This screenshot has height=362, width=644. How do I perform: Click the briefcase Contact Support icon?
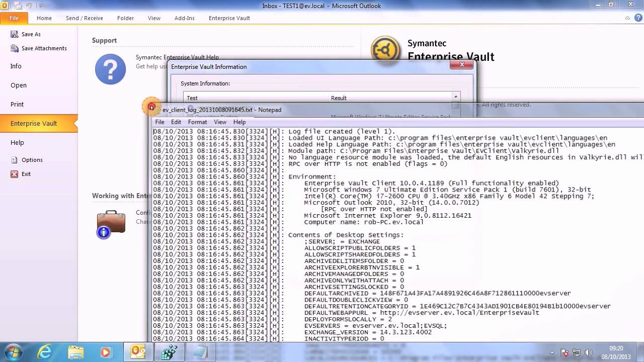click(x=111, y=224)
